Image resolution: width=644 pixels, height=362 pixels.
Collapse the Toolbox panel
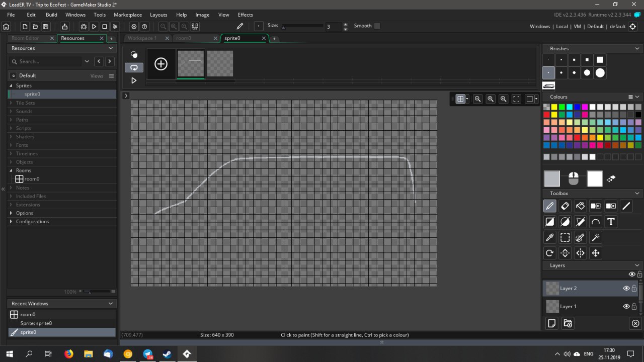tap(637, 194)
